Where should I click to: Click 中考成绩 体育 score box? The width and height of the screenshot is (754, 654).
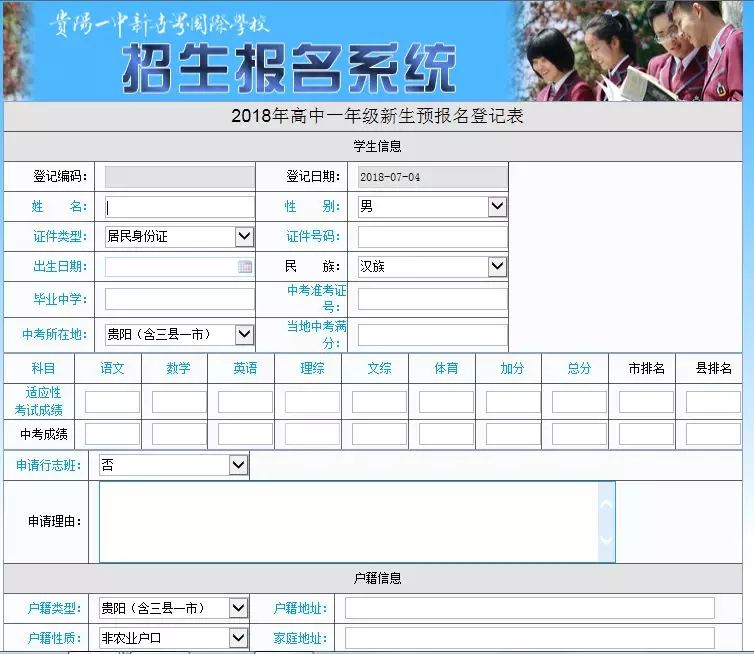coord(446,434)
